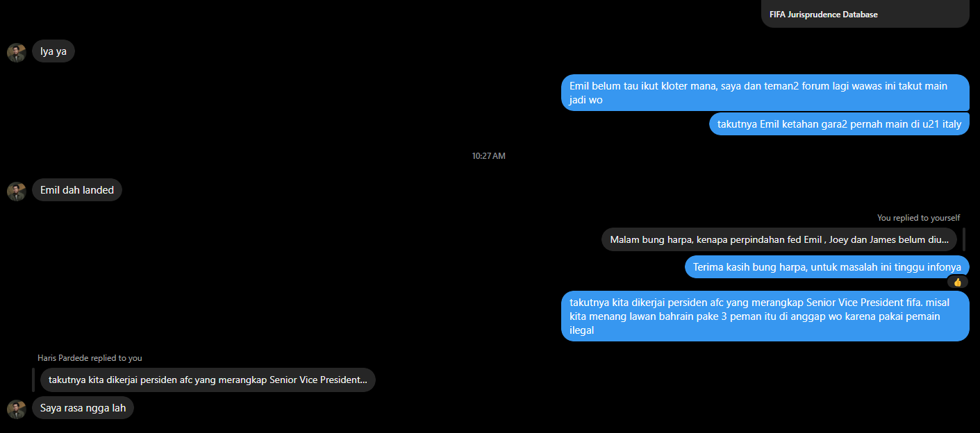Open the thumbs-up reaction badge
980x433 pixels.
pyautogui.click(x=958, y=282)
